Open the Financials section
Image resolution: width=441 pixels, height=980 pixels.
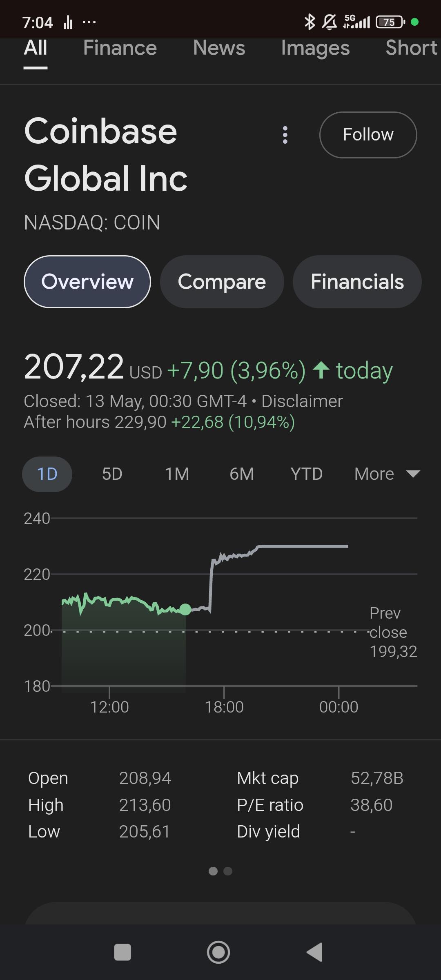tap(357, 282)
